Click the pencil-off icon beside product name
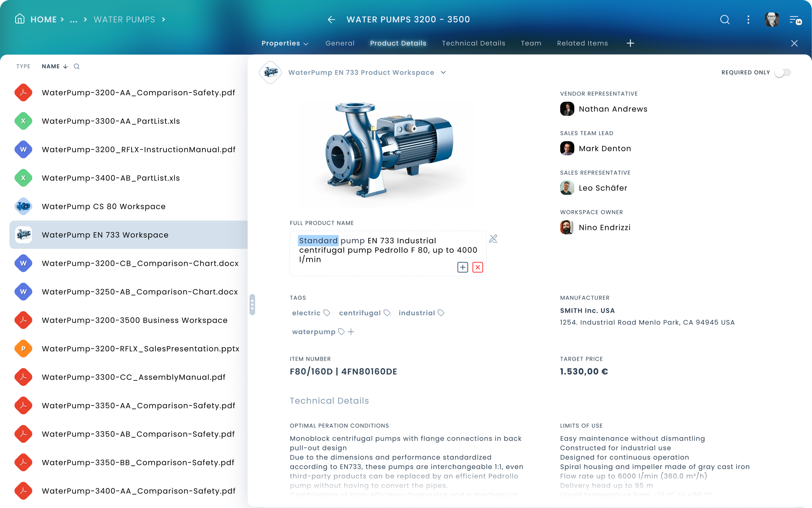The image size is (812, 508). point(493,239)
